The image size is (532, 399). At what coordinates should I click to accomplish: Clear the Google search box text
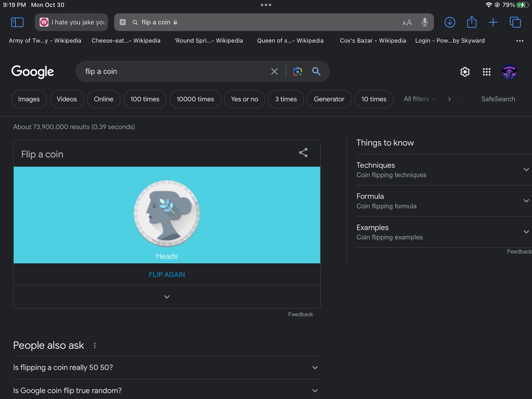[274, 71]
